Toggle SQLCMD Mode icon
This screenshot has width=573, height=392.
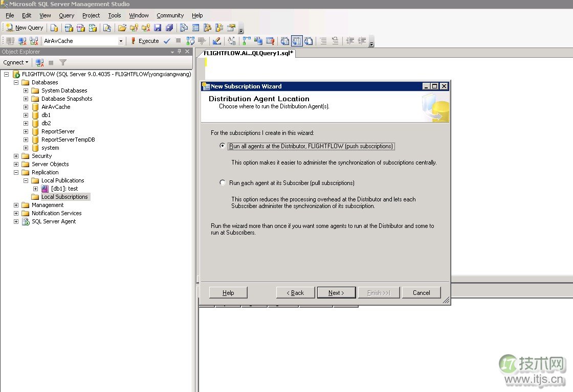pyautogui.click(x=270, y=41)
